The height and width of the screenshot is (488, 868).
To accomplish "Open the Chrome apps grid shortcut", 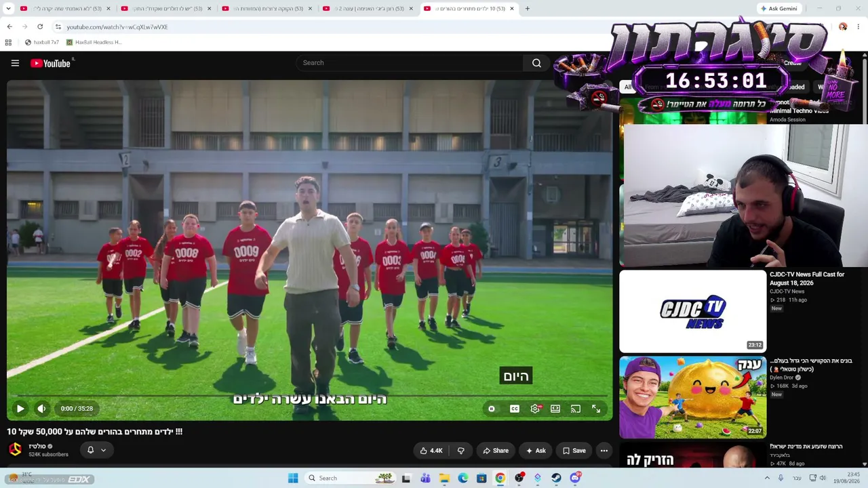I will pyautogui.click(x=8, y=42).
